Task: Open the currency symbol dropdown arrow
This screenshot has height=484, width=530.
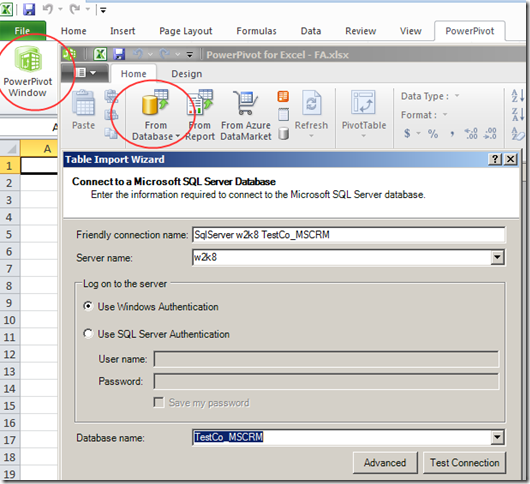Action: pos(418,133)
